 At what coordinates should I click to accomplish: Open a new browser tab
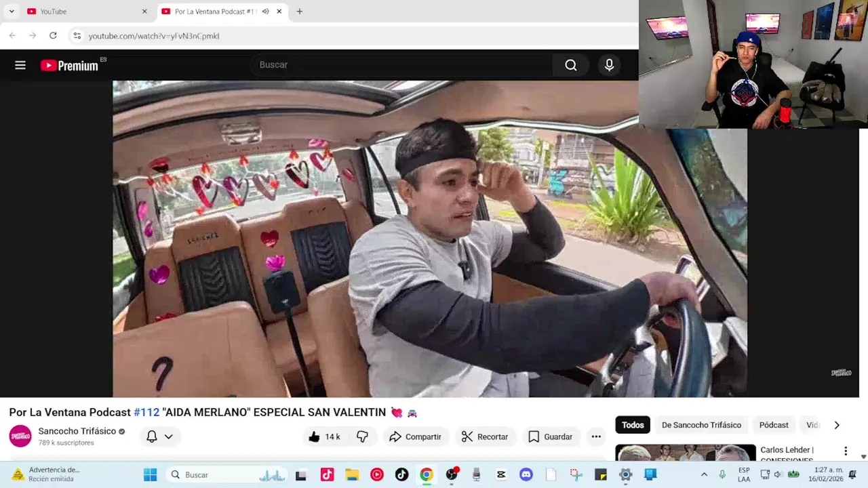[x=300, y=12]
